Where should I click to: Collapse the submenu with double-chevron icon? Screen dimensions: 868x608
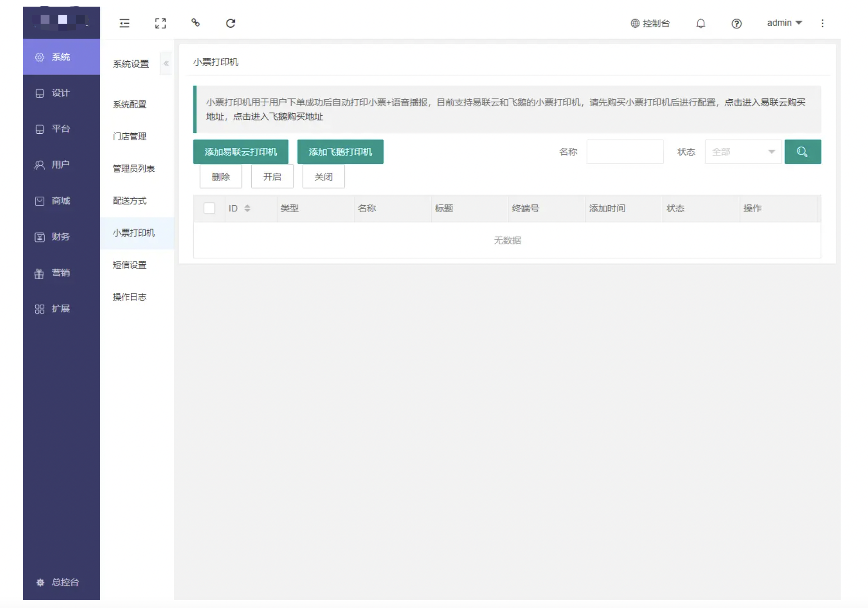point(166,64)
